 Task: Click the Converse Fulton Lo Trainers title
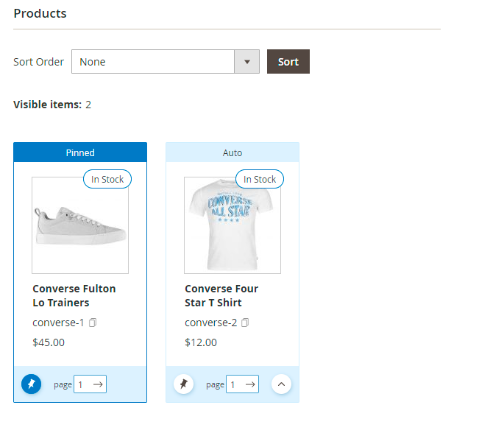tap(74, 295)
